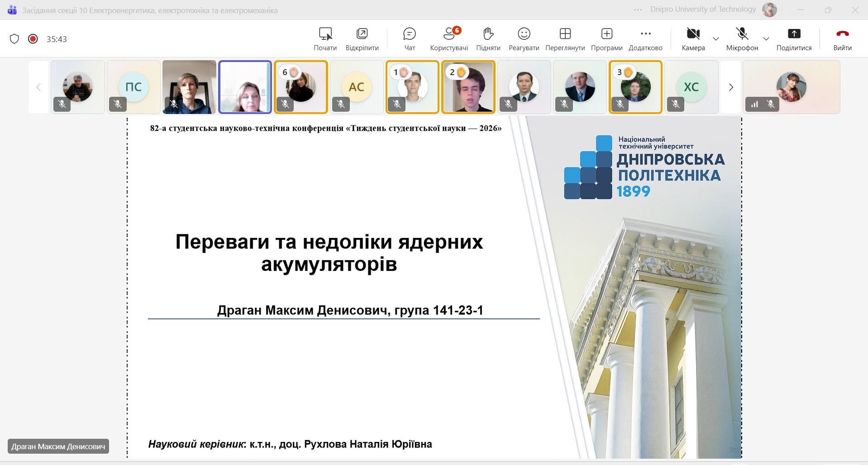Unmute the microphone (Мікрофон)

(742, 38)
